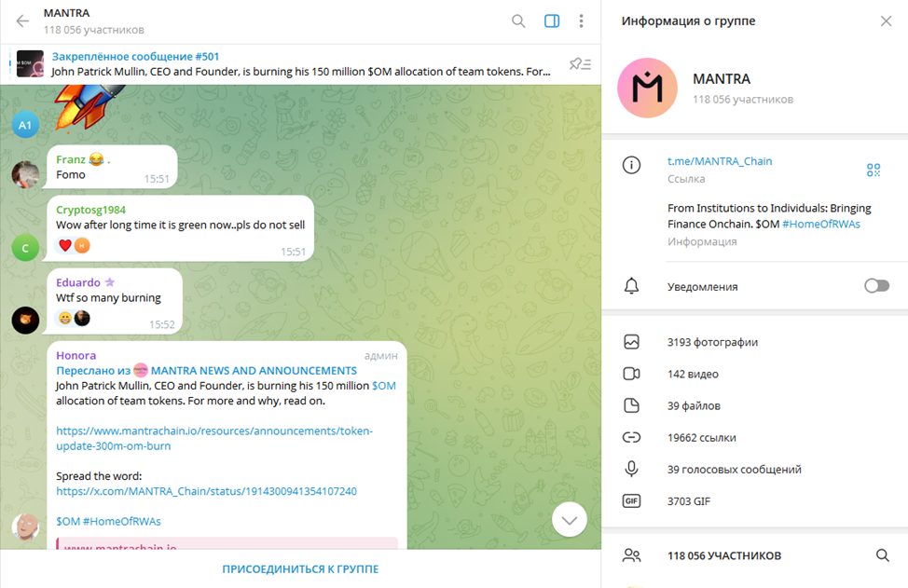The height and width of the screenshot is (588, 908).
Task: Click the 15:51 timestamp on Franz's message
Action: click(x=157, y=179)
